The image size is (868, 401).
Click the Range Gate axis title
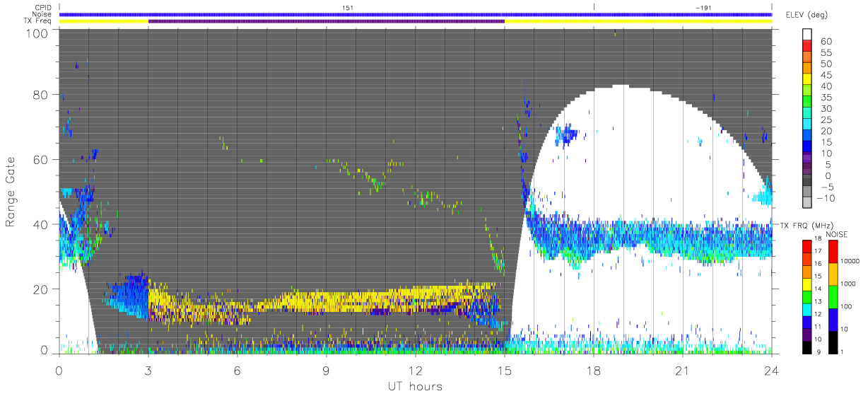(x=11, y=192)
